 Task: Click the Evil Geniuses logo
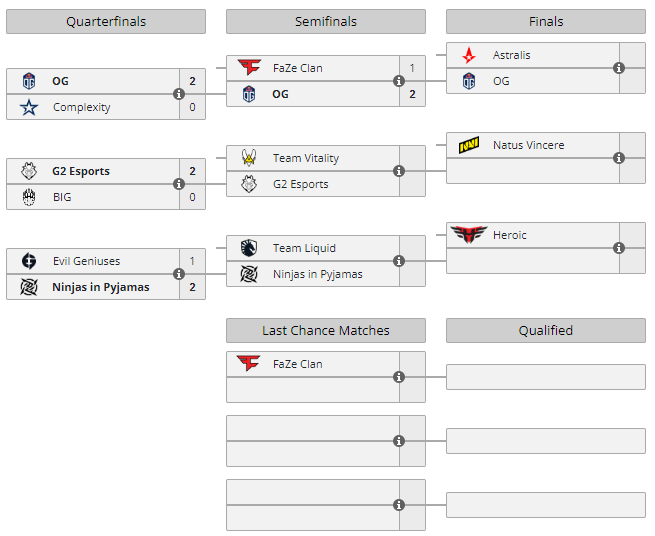[x=29, y=261]
